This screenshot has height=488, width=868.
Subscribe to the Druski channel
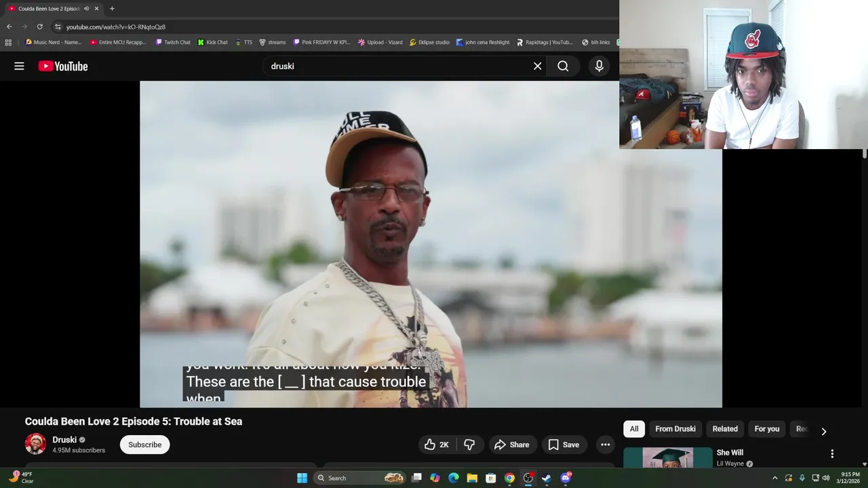145,445
